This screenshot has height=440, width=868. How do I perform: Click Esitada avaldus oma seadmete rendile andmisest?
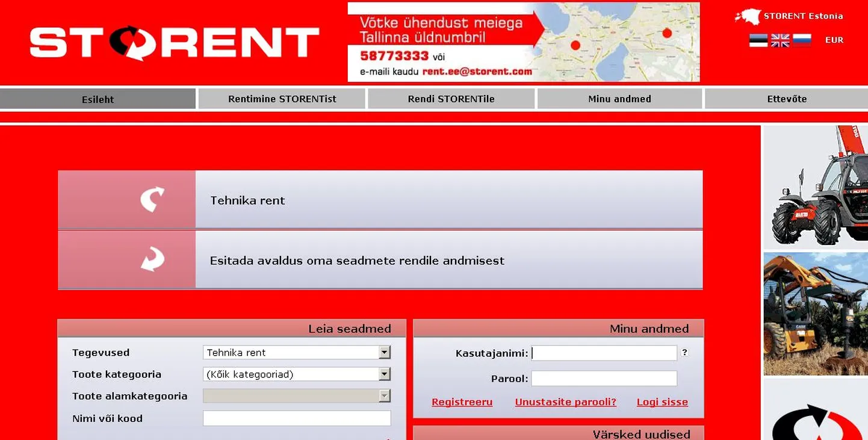380,260
